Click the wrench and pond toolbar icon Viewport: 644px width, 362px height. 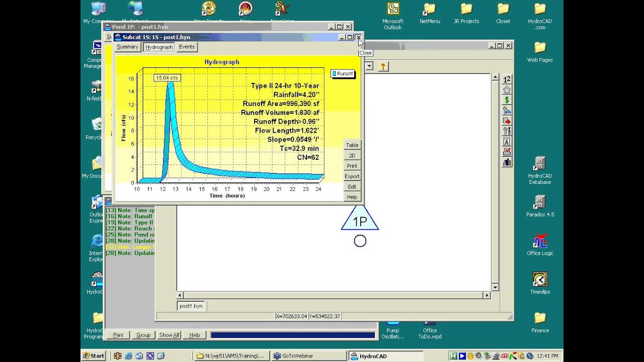coord(507,111)
